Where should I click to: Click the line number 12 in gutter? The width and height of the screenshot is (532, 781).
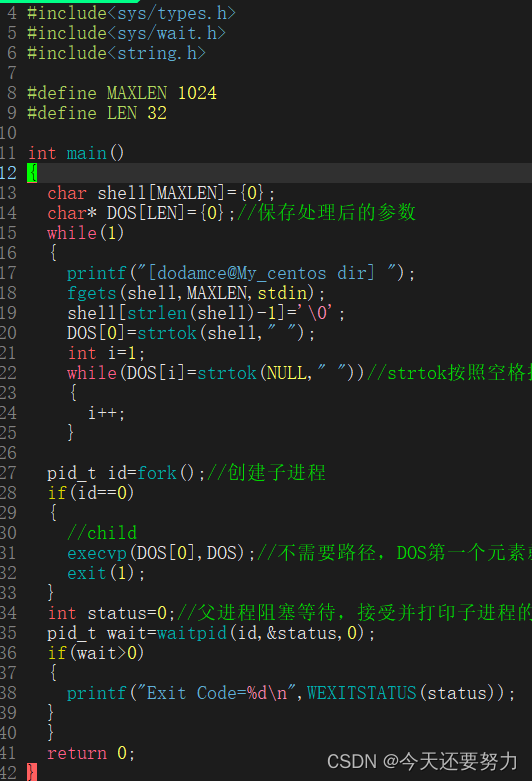tap(8, 173)
